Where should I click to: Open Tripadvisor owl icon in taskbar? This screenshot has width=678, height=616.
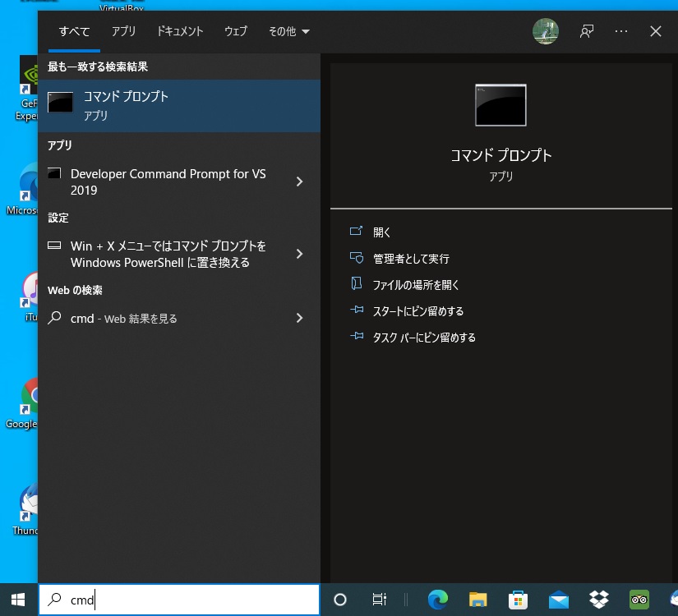[x=639, y=600]
